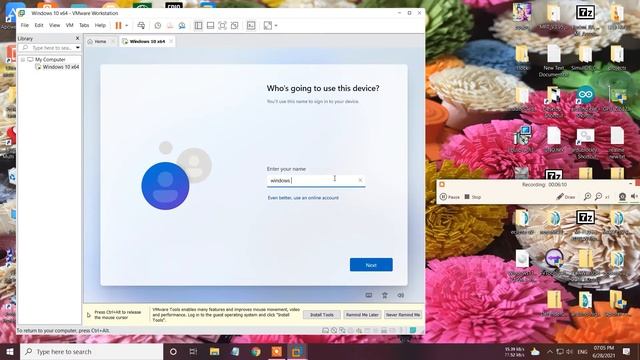
Task: Click the orange recorder app on taskbar
Action: tap(277, 351)
